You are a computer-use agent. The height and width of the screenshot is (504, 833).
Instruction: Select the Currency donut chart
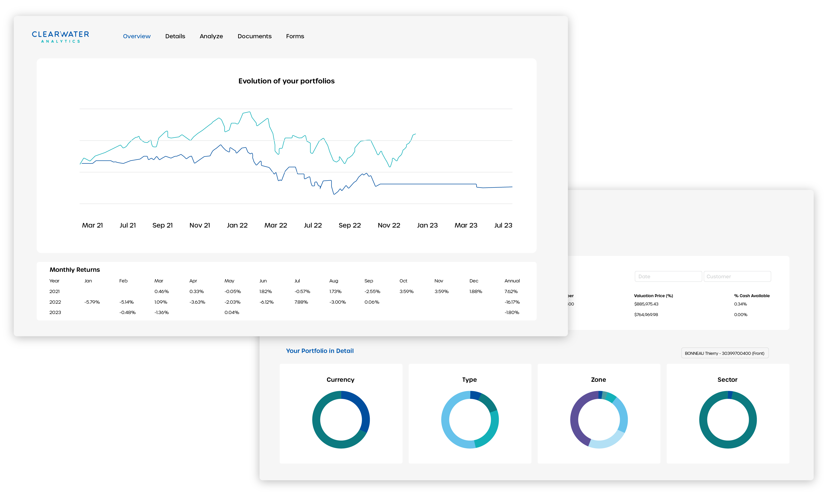(341, 420)
